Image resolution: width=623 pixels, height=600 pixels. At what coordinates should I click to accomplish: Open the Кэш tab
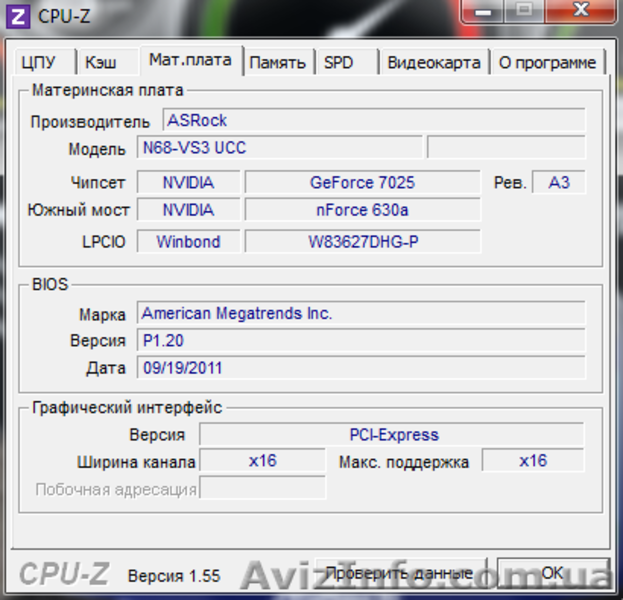[101, 62]
